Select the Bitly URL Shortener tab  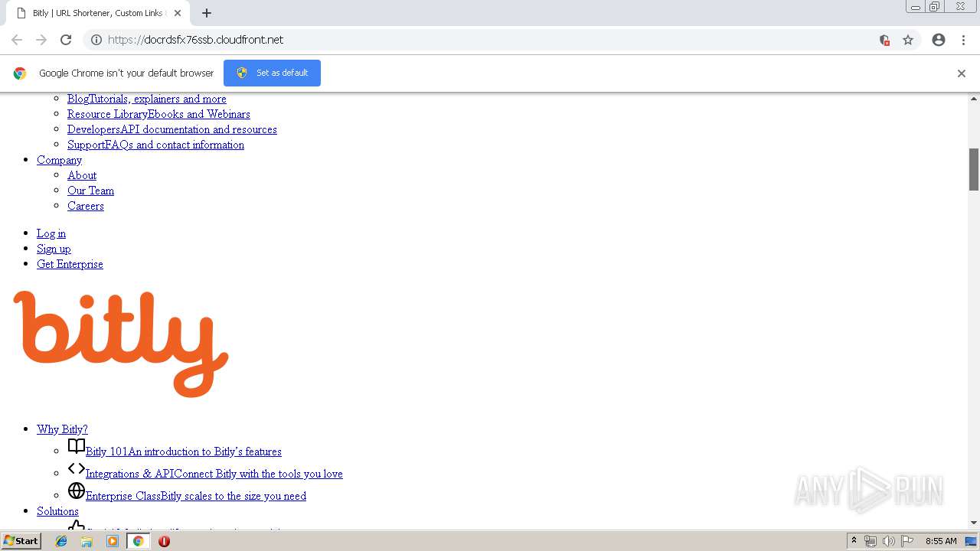point(97,13)
